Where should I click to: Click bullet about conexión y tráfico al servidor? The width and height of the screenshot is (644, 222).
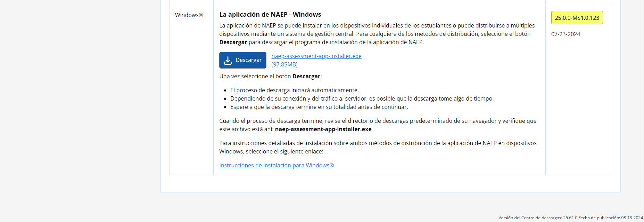(362, 98)
